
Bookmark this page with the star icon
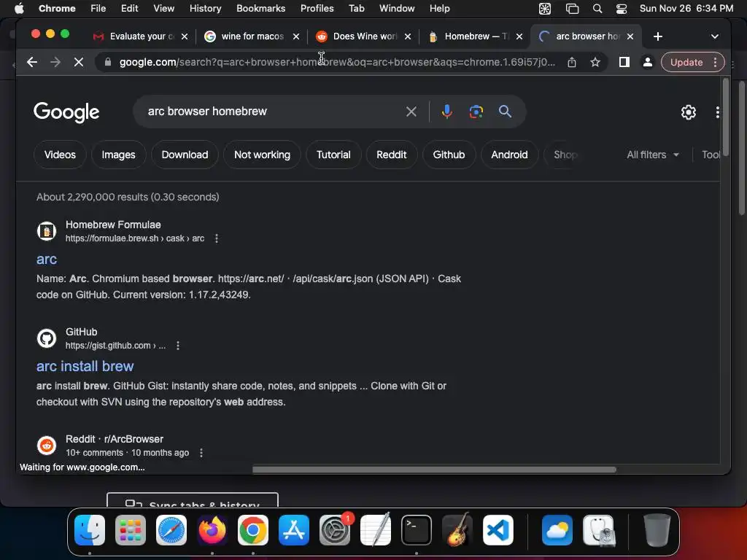pyautogui.click(x=595, y=62)
